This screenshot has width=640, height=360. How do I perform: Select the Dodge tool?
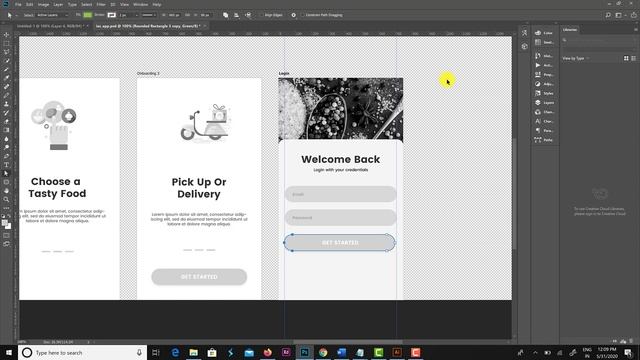click(6, 147)
